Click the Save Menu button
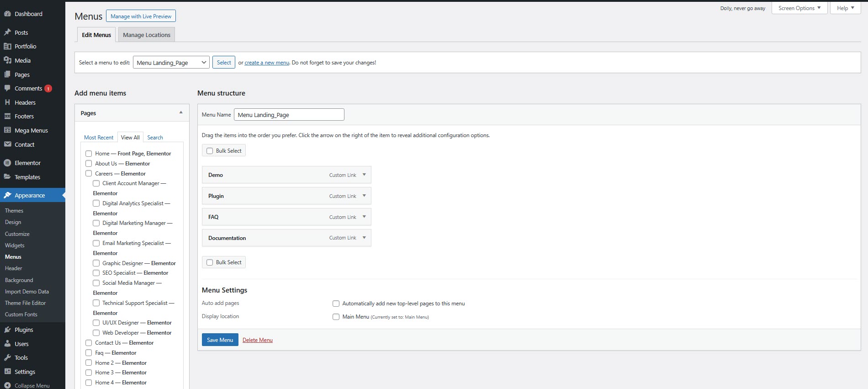Viewport: 868px width, 389px height. click(x=220, y=340)
